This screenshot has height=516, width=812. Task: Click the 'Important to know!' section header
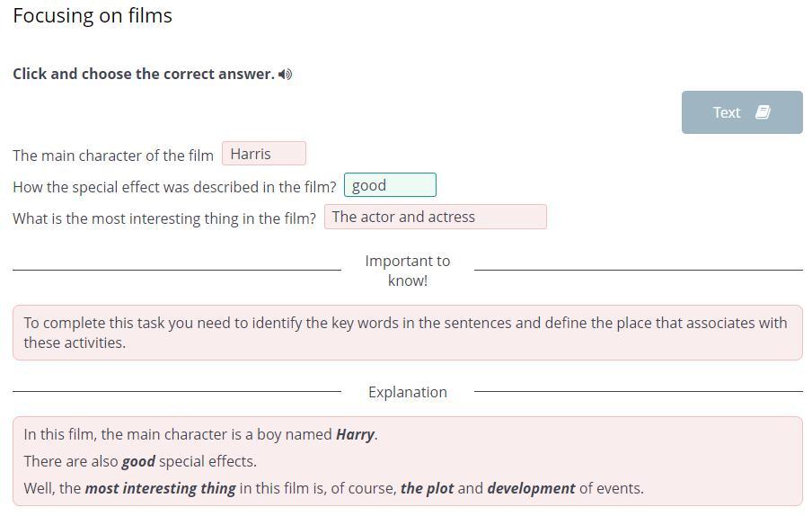pyautogui.click(x=408, y=271)
